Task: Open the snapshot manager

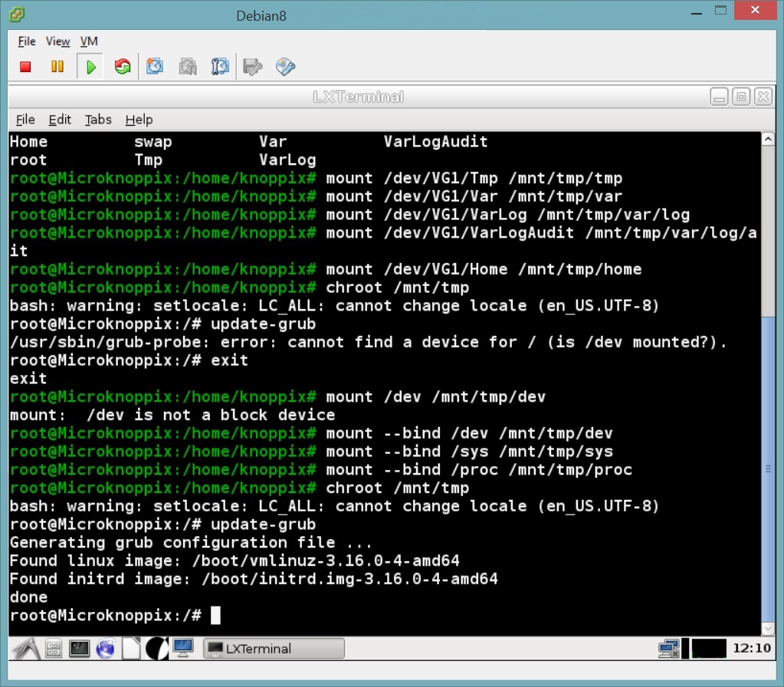Action: point(219,66)
